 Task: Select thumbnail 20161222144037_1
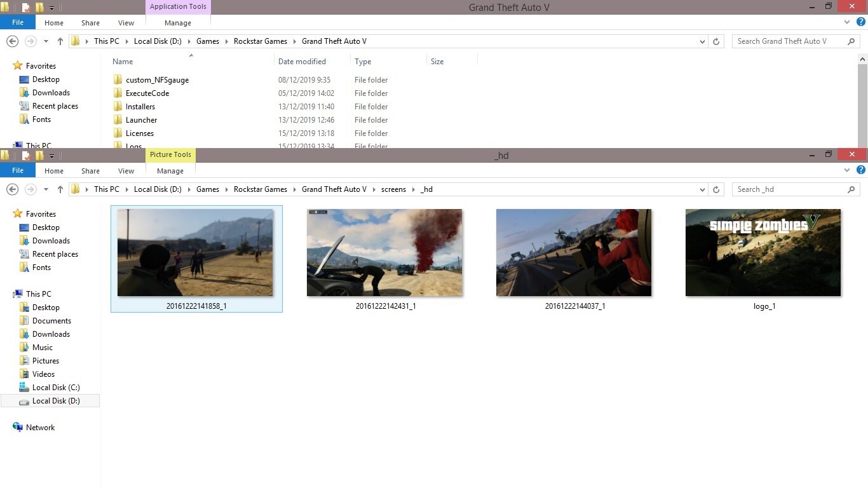point(574,253)
